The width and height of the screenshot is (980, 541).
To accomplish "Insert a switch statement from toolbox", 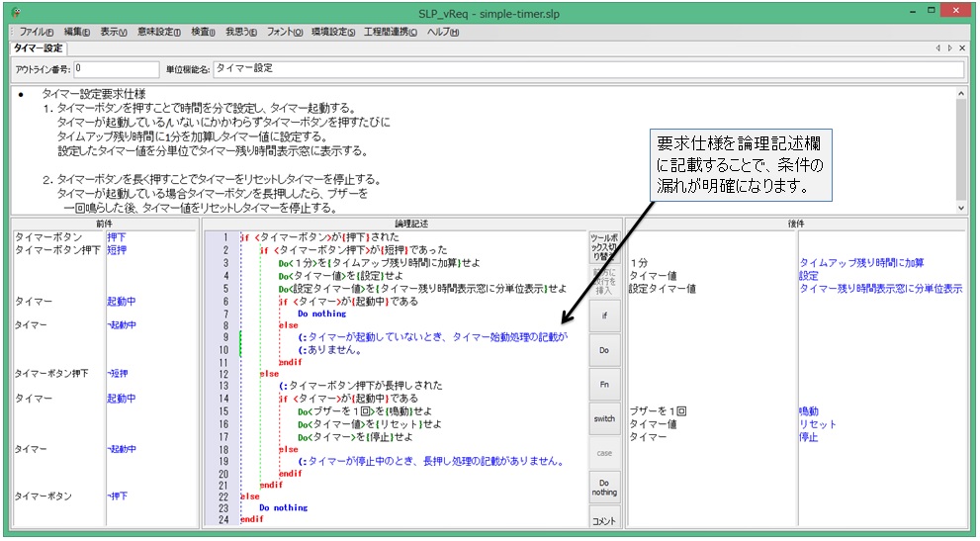I will coord(604,418).
